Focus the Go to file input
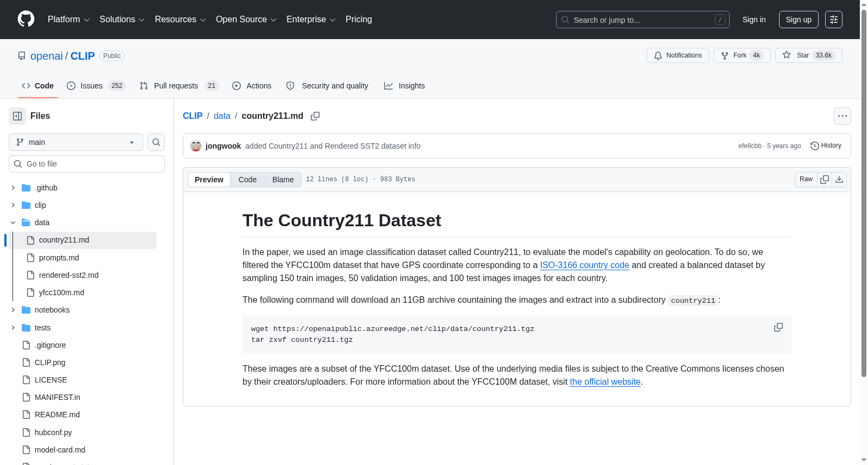868x465 pixels. [x=87, y=164]
